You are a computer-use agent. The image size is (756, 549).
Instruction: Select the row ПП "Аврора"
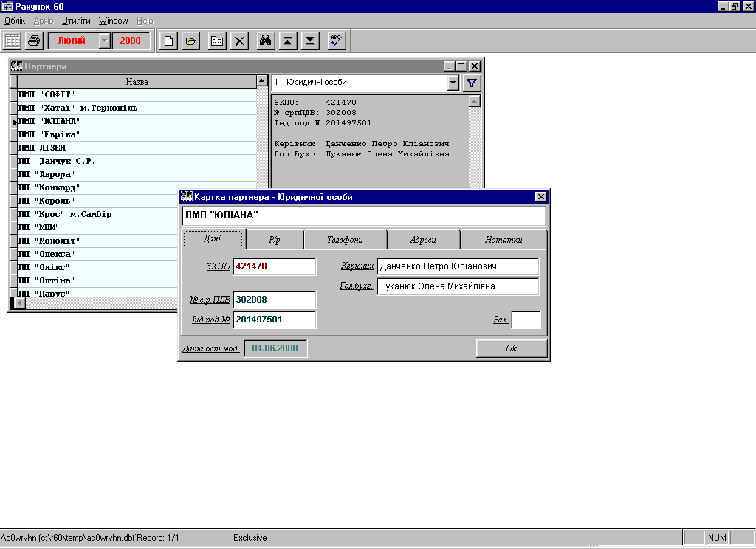pos(137,174)
